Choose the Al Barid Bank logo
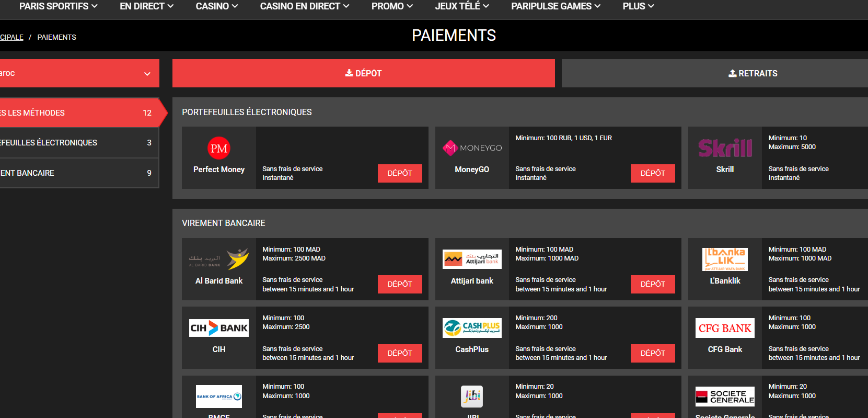 pyautogui.click(x=218, y=259)
